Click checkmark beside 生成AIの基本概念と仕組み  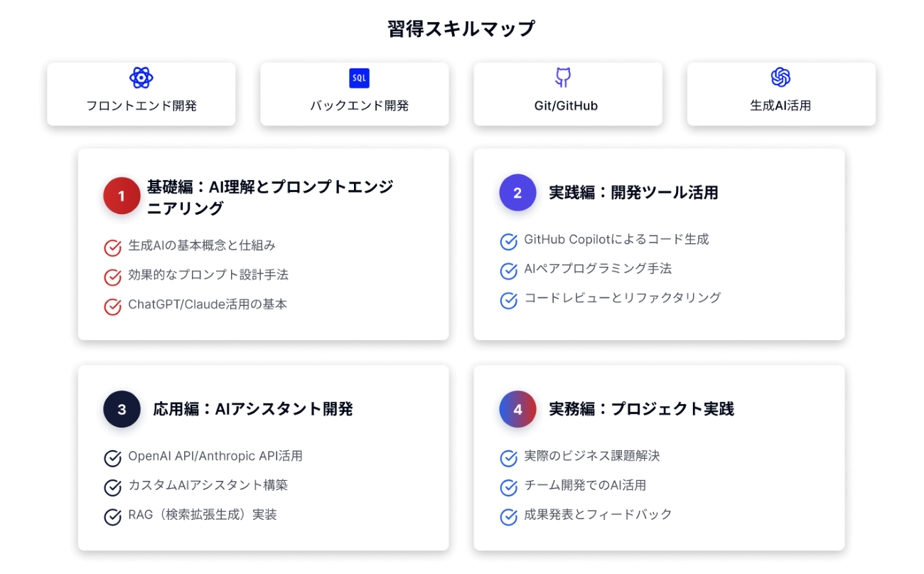112,248
